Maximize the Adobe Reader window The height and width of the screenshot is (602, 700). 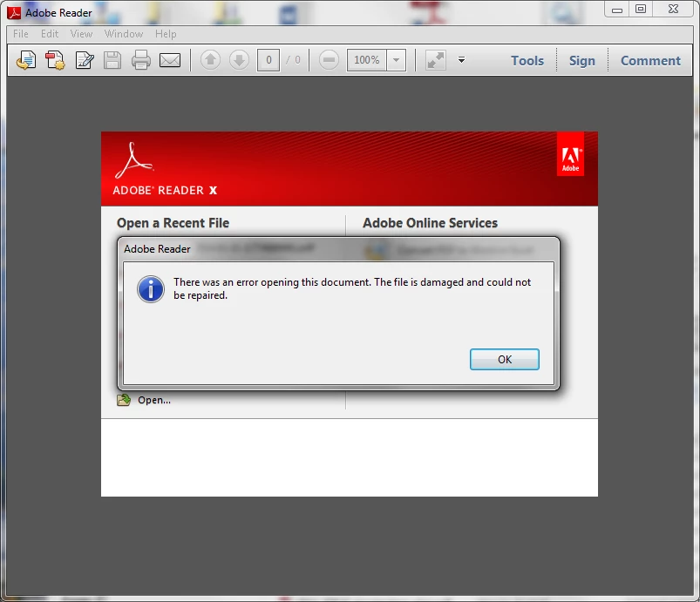coord(641,9)
